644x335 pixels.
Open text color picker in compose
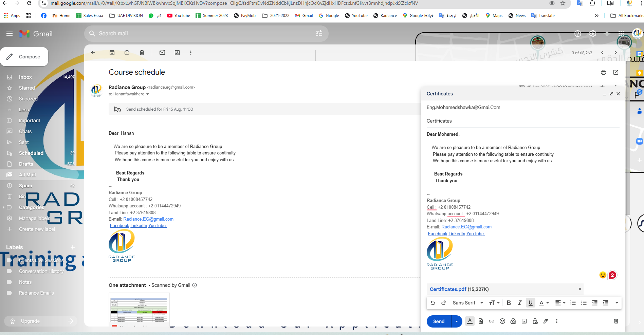(x=544, y=303)
